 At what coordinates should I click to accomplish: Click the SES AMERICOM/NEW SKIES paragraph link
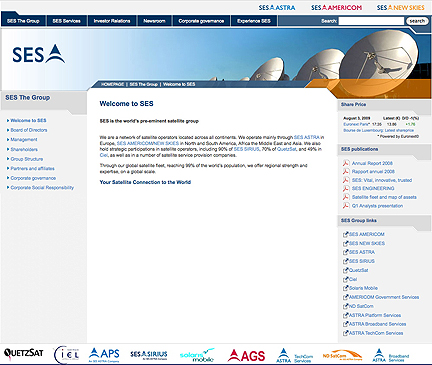[x=148, y=143]
